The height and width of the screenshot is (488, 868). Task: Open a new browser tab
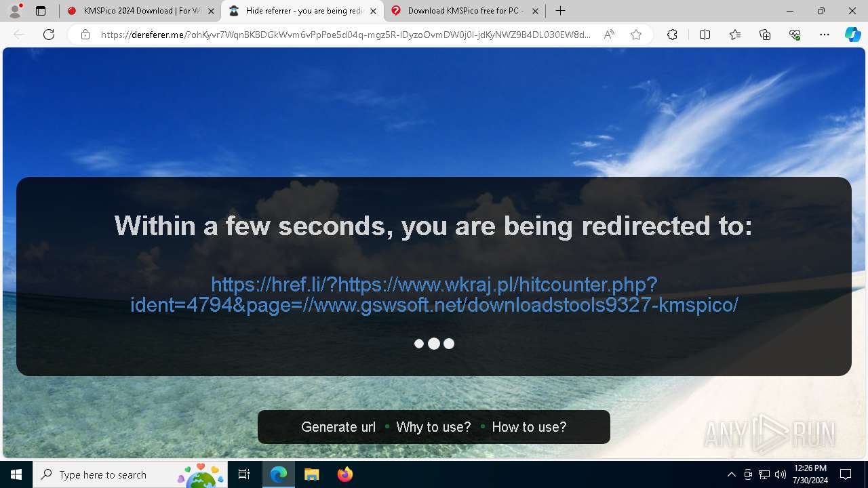pos(560,11)
